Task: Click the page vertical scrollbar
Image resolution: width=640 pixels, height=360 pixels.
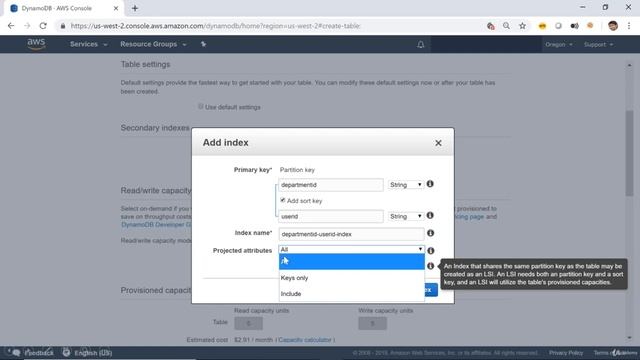Action: (629, 153)
